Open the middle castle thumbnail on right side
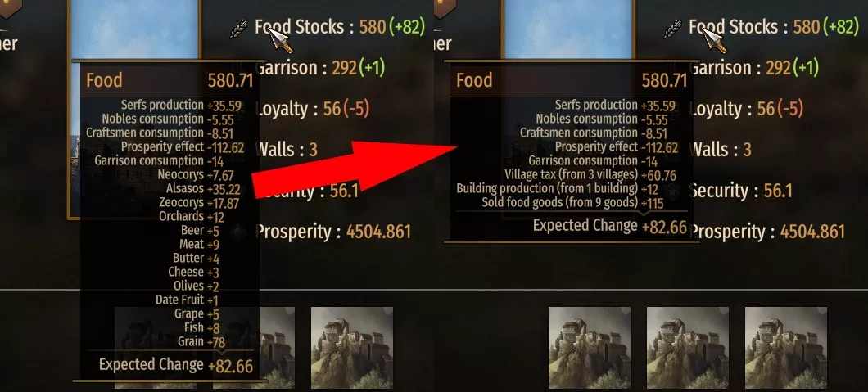The height and width of the screenshot is (392, 868). pyautogui.click(x=688, y=348)
